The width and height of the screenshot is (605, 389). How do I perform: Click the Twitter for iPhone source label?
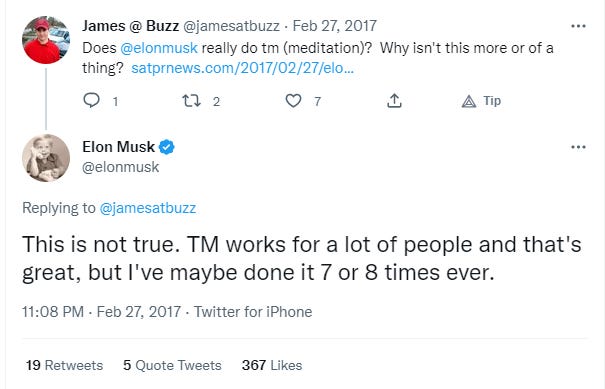(x=253, y=312)
